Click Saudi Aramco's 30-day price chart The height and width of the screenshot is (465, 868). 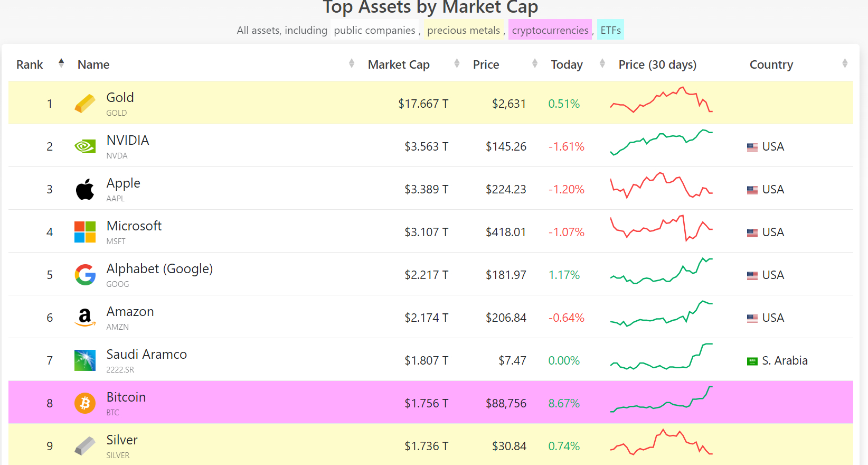(662, 356)
